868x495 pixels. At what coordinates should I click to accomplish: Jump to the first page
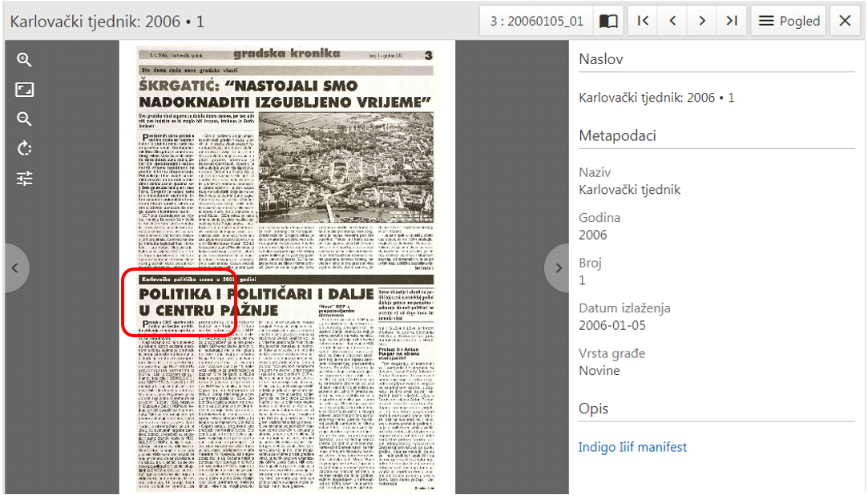click(642, 20)
